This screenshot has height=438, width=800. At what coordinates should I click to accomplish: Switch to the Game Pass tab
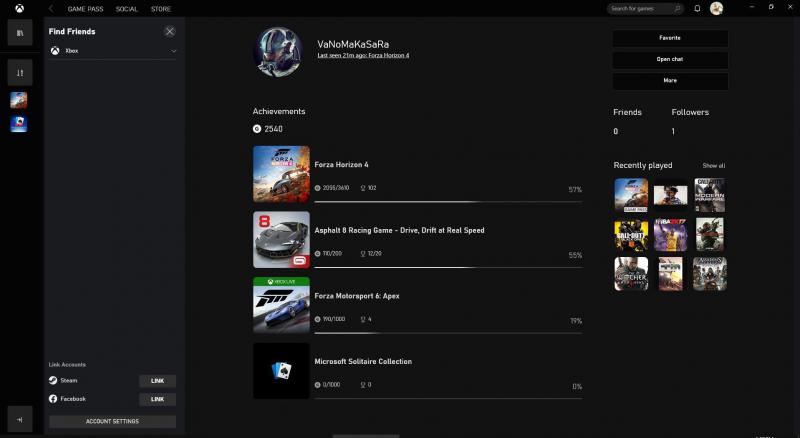point(85,8)
